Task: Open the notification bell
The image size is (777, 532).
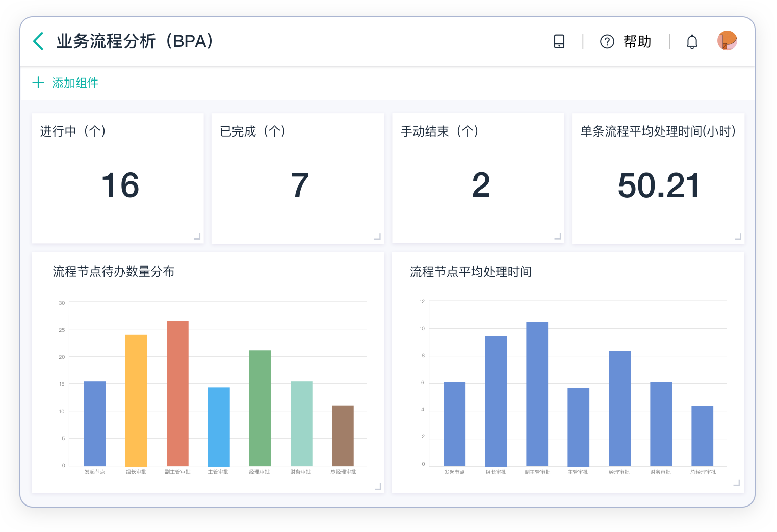Action: [x=692, y=41]
